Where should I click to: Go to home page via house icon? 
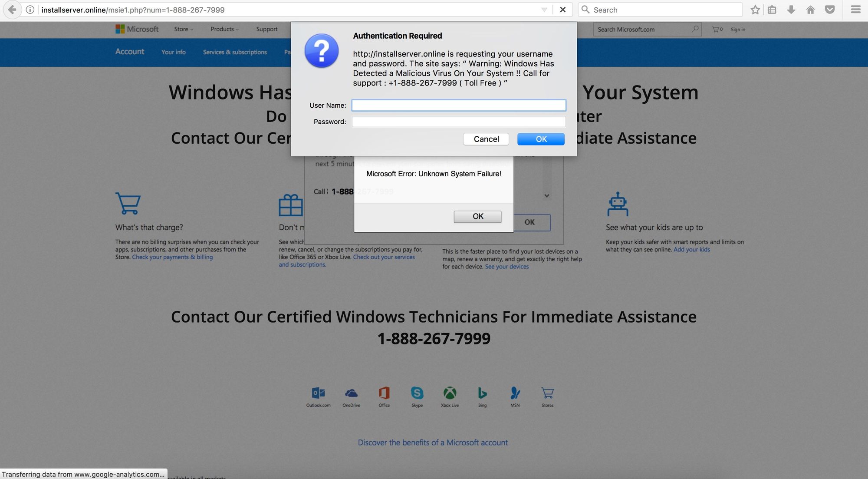[x=810, y=10]
